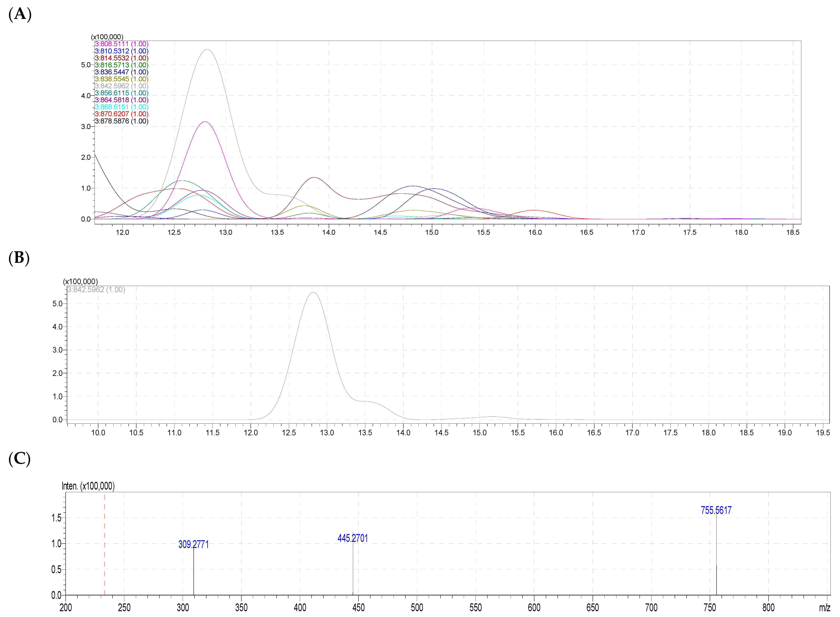Select the 3:814.5532 dark red legend entry
The width and height of the screenshot is (840, 617).
coord(121,58)
